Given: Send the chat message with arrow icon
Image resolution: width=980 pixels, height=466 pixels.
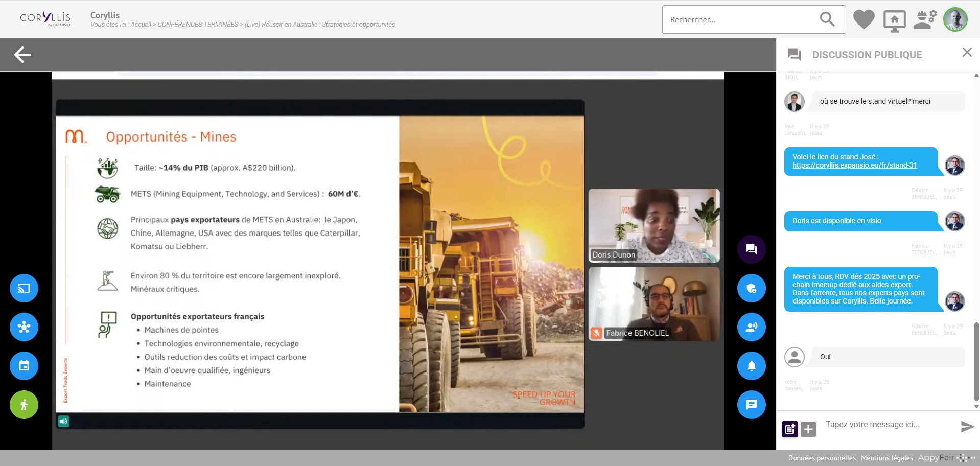Looking at the screenshot, I should point(967,427).
